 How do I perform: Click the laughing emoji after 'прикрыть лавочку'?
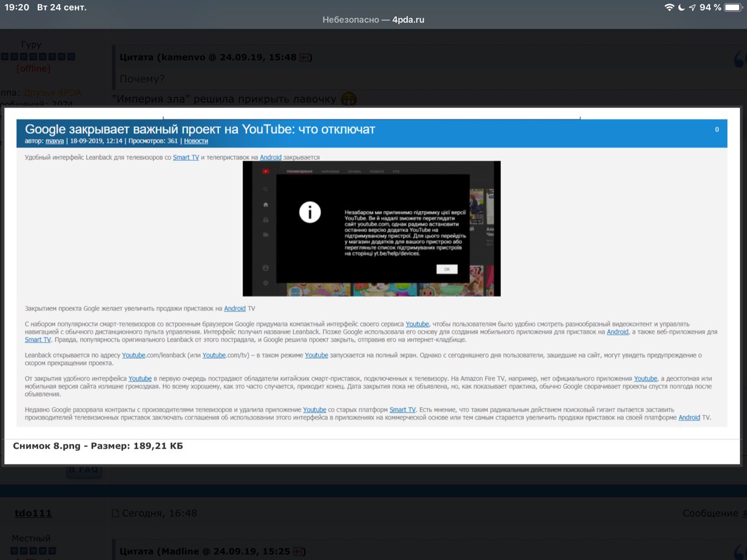pos(348,99)
